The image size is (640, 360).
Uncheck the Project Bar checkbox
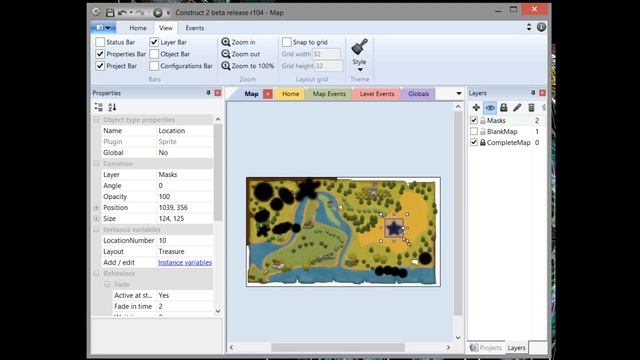[x=100, y=66]
